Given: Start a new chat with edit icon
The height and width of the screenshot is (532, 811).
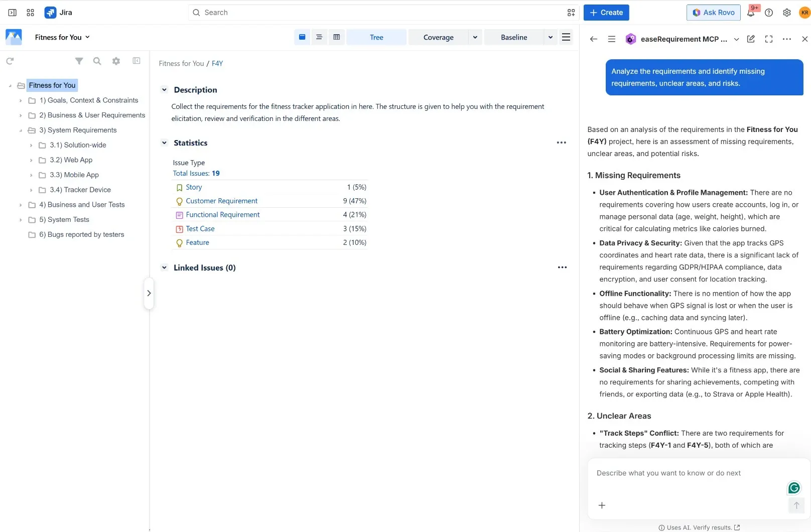Looking at the screenshot, I should (751, 39).
